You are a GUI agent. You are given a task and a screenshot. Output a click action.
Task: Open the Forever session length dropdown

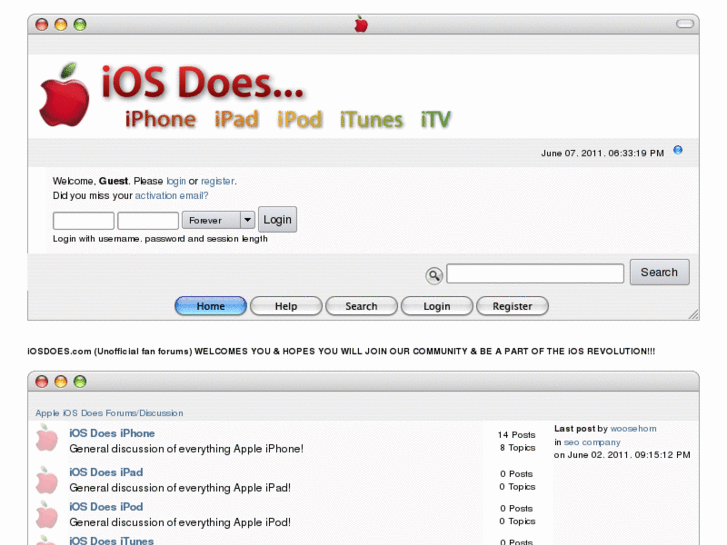218,220
